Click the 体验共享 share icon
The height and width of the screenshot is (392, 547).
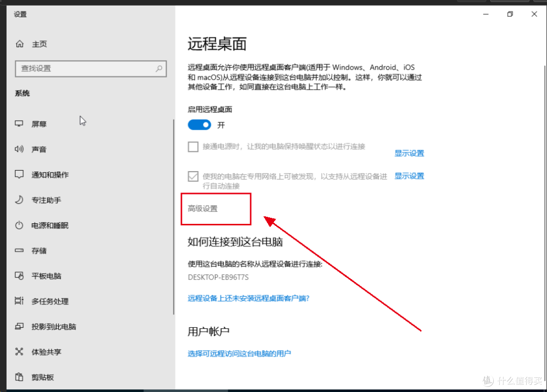click(19, 351)
